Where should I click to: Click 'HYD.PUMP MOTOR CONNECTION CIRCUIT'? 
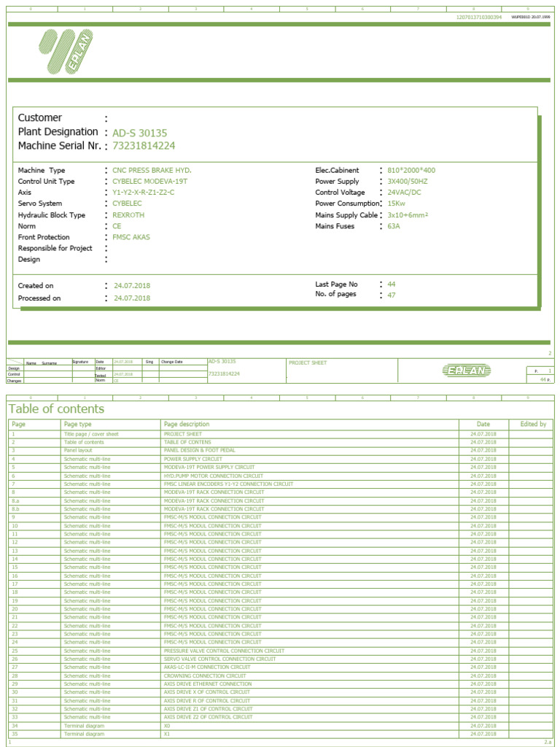pos(214,476)
